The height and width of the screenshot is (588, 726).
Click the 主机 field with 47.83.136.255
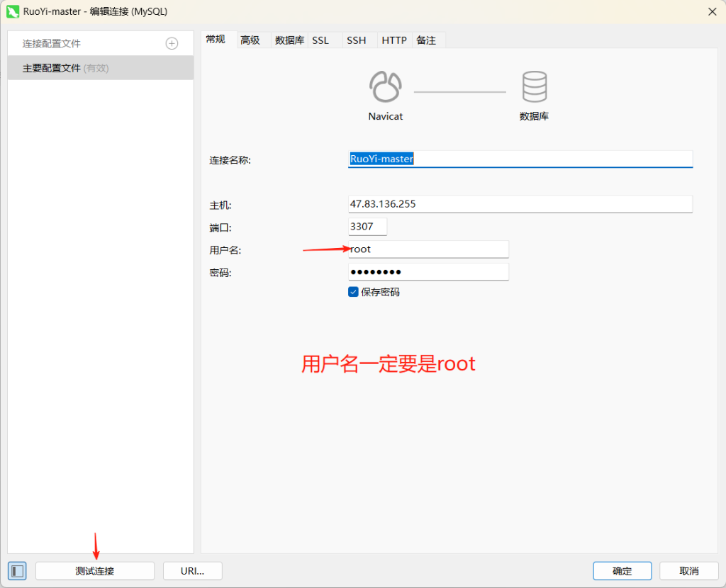(520, 204)
